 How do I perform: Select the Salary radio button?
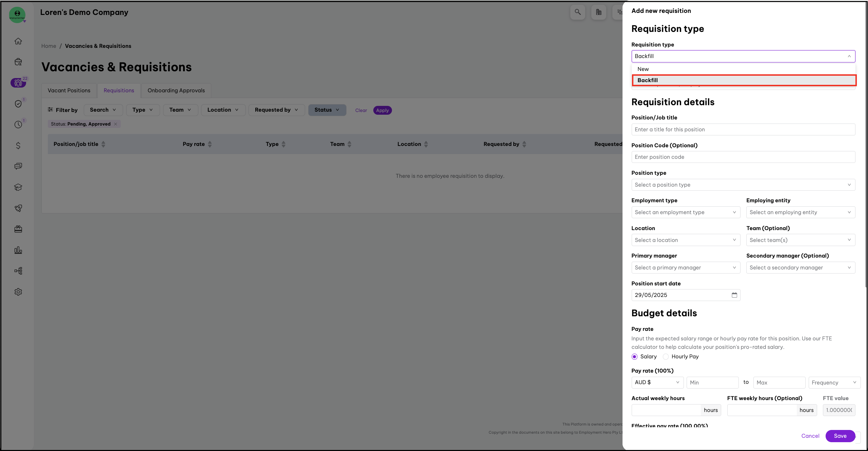(634, 357)
